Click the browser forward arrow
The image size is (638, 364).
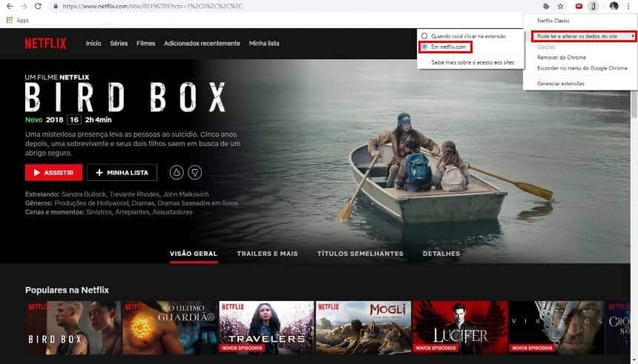(24, 6)
